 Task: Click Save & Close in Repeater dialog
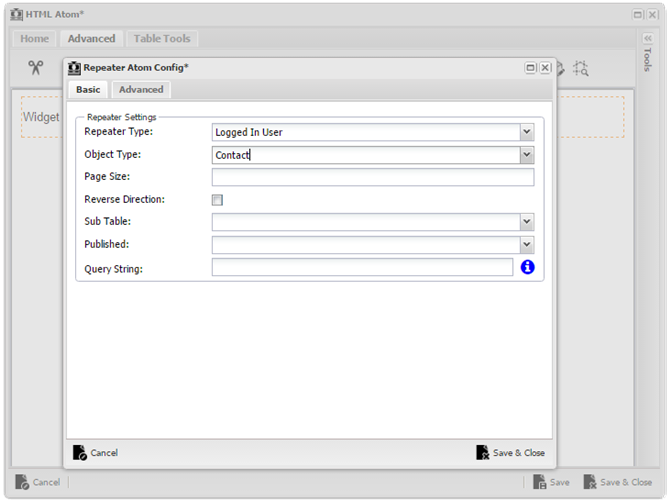click(x=510, y=452)
